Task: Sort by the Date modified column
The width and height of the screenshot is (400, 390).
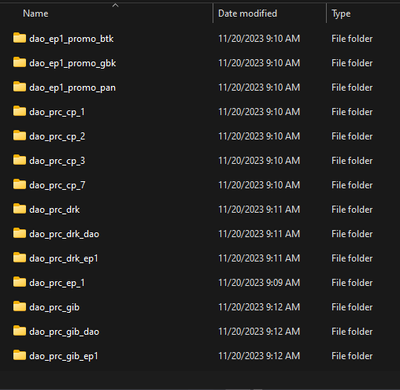Action: click(x=247, y=13)
